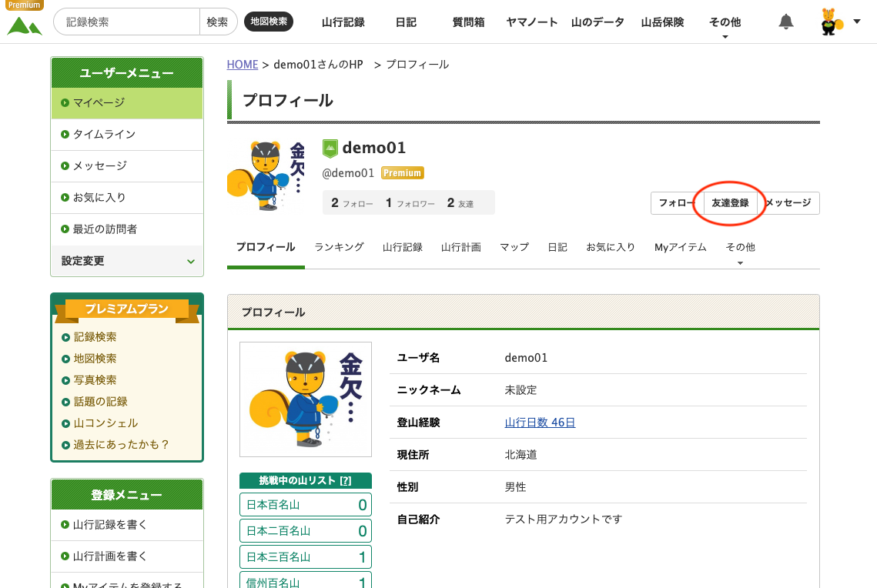Viewport: 877px width, 588px height.
Task: Click the 検索 button
Action: pos(218,22)
